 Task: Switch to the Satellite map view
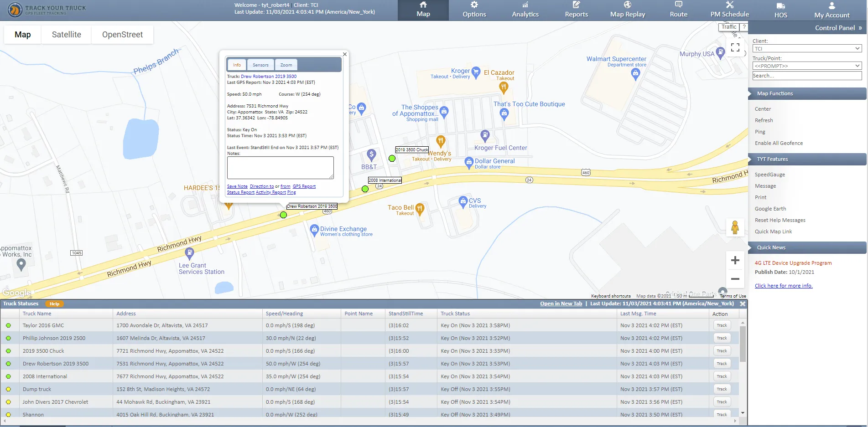(66, 34)
